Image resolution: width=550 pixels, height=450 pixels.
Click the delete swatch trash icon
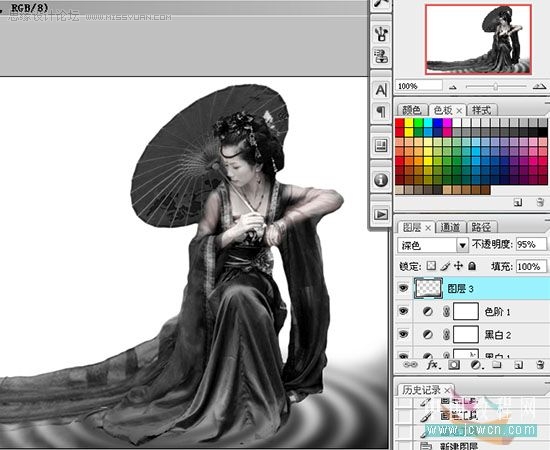(x=540, y=202)
